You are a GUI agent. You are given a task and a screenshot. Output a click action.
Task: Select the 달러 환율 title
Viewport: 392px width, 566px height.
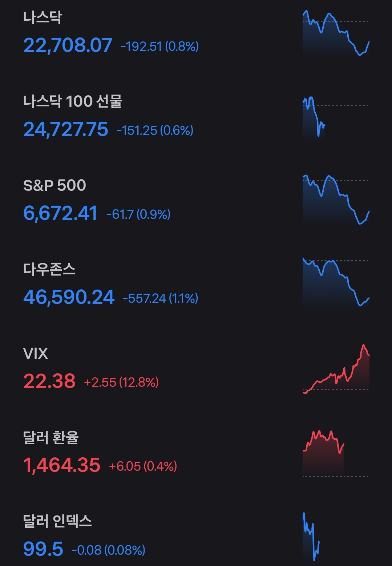tap(51, 437)
